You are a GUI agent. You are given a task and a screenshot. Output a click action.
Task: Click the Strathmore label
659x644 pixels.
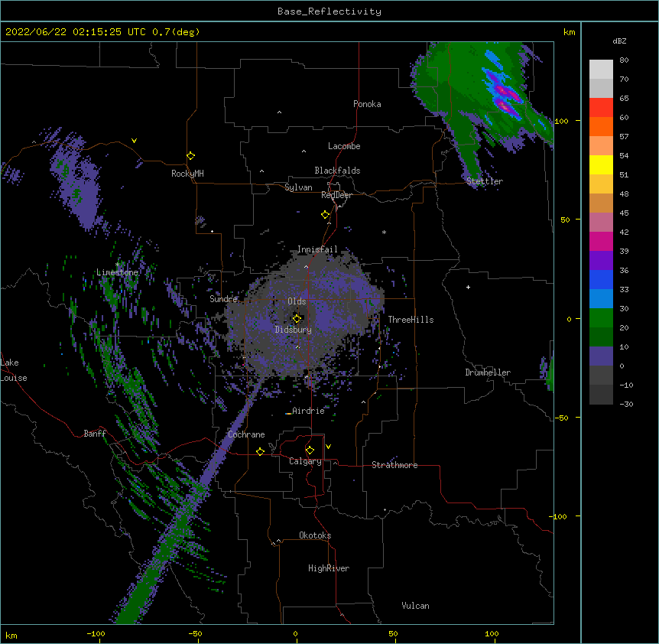(x=394, y=465)
